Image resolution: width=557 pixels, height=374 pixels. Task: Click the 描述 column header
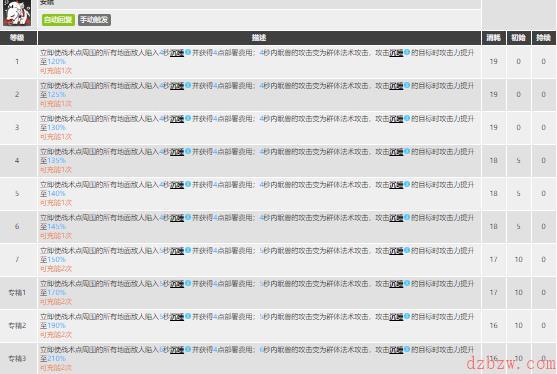point(259,38)
